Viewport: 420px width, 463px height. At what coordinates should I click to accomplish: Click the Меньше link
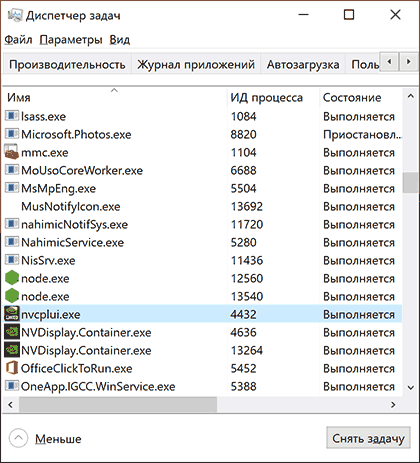[58, 439]
